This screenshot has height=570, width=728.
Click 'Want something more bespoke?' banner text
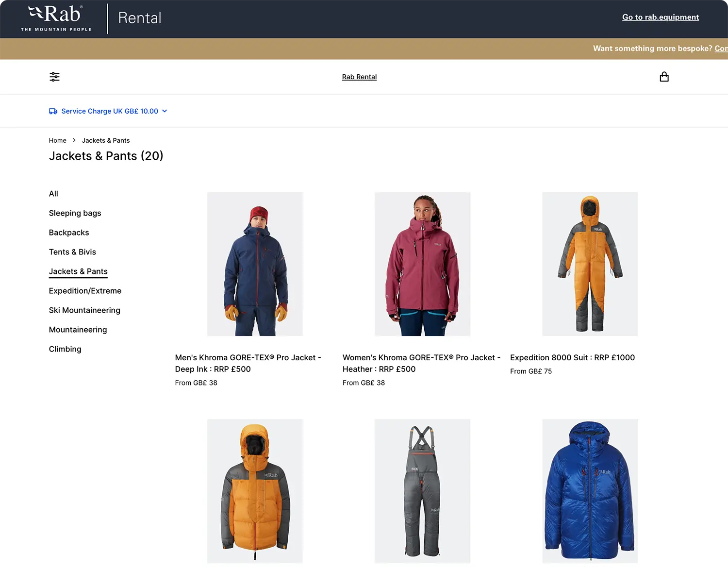coord(652,49)
